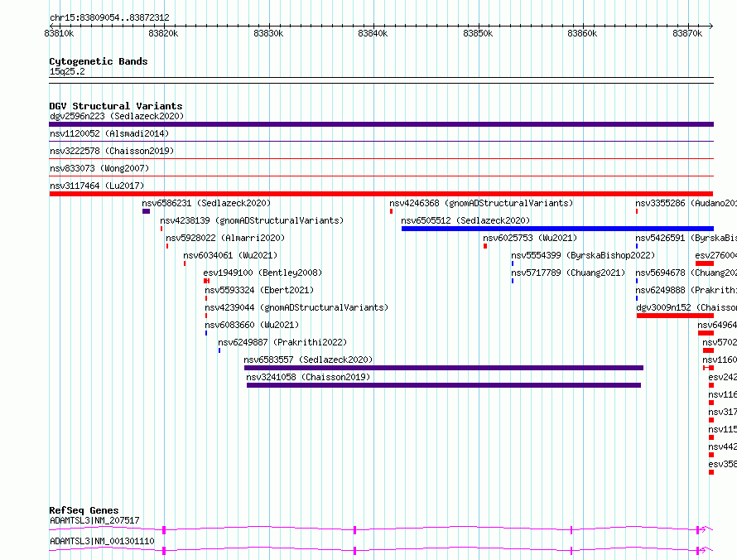Open nsv6583557 (Sedlazeck2020) label
The width and height of the screenshot is (737, 560).
pos(308,360)
